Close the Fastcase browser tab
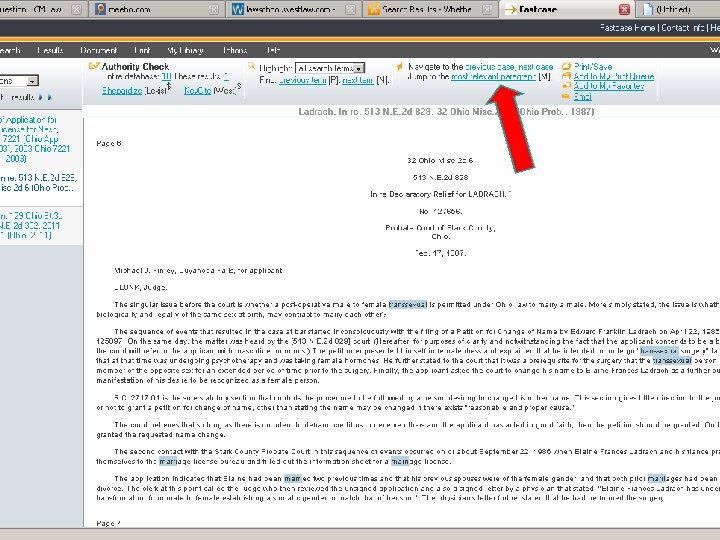720x540 pixels. pyautogui.click(x=624, y=9)
